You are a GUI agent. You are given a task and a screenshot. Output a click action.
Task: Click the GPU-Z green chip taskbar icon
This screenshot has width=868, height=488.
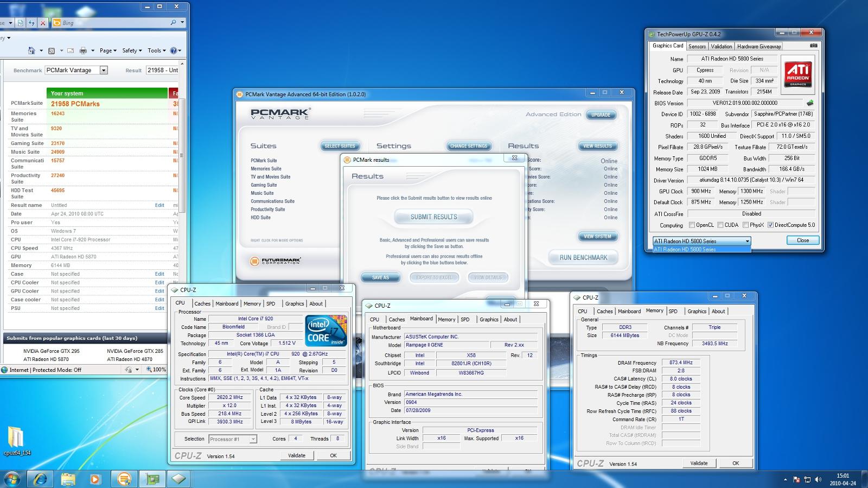click(x=152, y=479)
